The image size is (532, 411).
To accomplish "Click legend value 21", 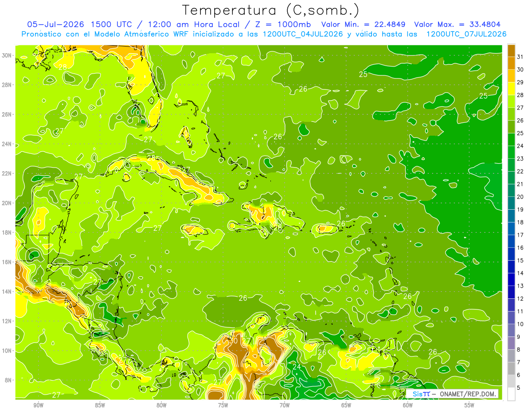I will 520,184.
